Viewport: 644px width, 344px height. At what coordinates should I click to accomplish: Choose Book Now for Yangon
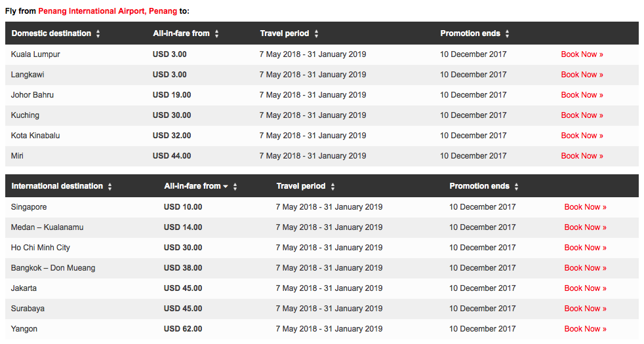pos(585,329)
